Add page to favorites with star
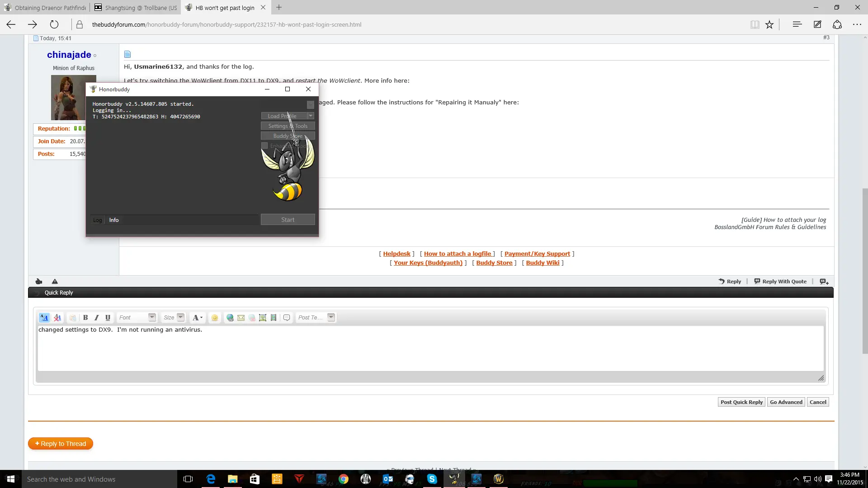The height and width of the screenshot is (488, 868). pos(769,24)
